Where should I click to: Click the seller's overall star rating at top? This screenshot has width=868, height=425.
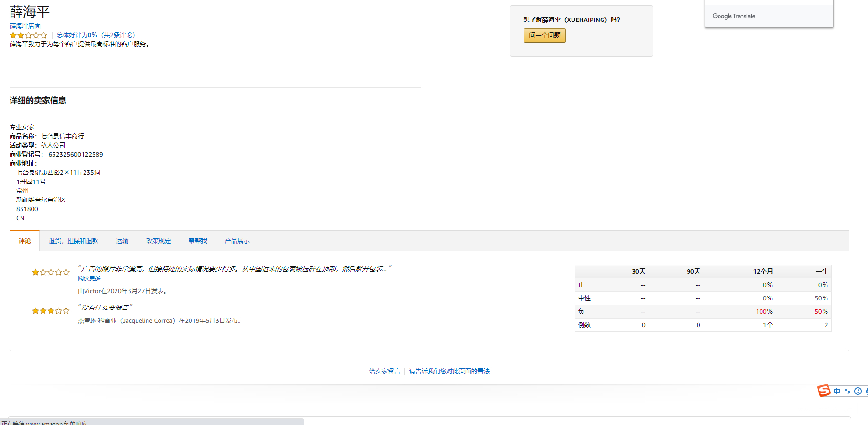[x=29, y=35]
